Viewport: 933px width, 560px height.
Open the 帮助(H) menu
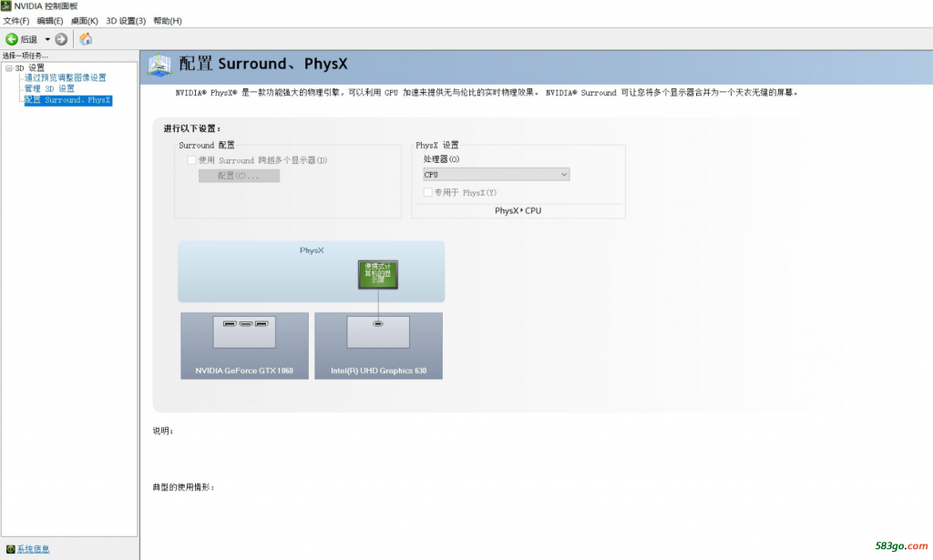[168, 21]
